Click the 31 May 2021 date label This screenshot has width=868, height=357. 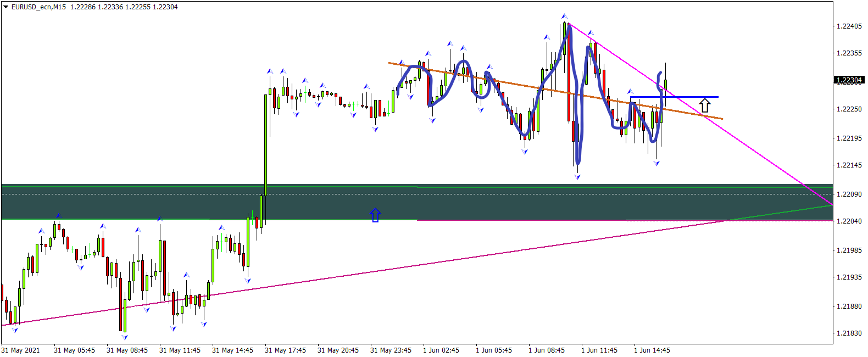[x=21, y=350]
